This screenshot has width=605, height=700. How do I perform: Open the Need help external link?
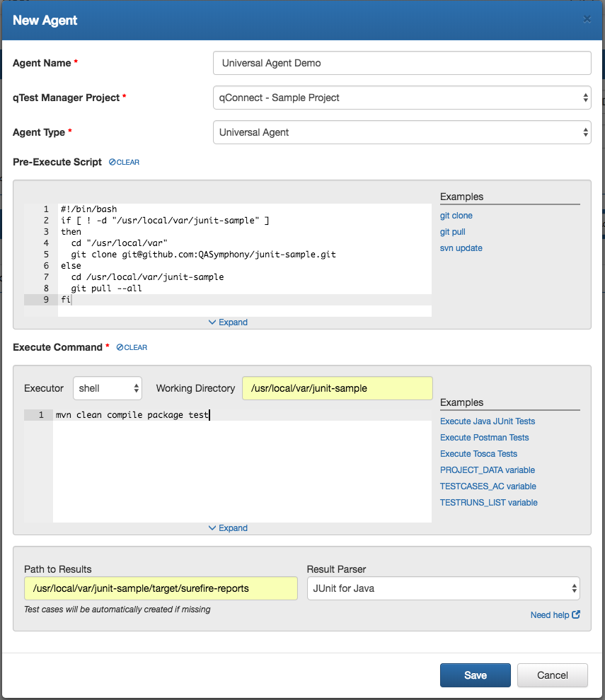tap(555, 614)
